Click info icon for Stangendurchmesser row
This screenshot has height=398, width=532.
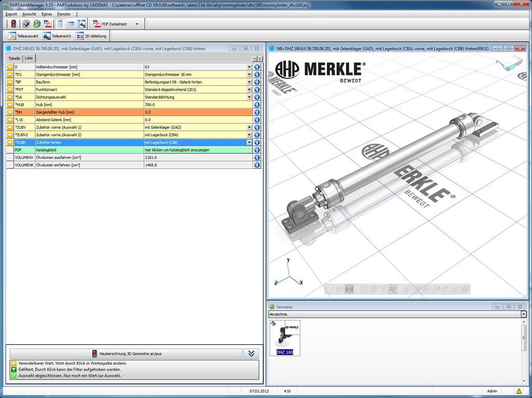point(257,75)
